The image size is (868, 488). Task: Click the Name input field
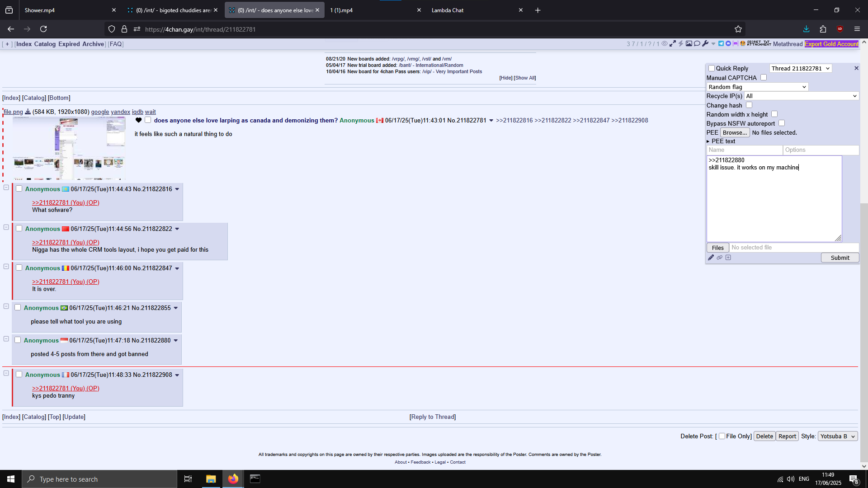744,150
